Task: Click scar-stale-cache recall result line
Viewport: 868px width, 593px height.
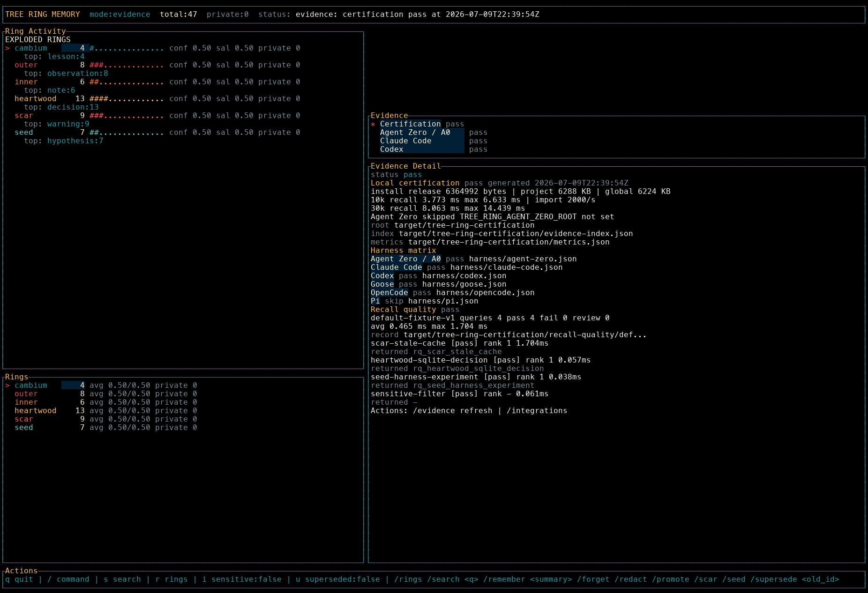Action: pos(460,343)
